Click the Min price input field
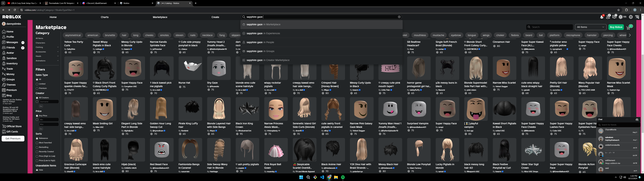This screenshot has width=644, height=181. click(x=49, y=120)
